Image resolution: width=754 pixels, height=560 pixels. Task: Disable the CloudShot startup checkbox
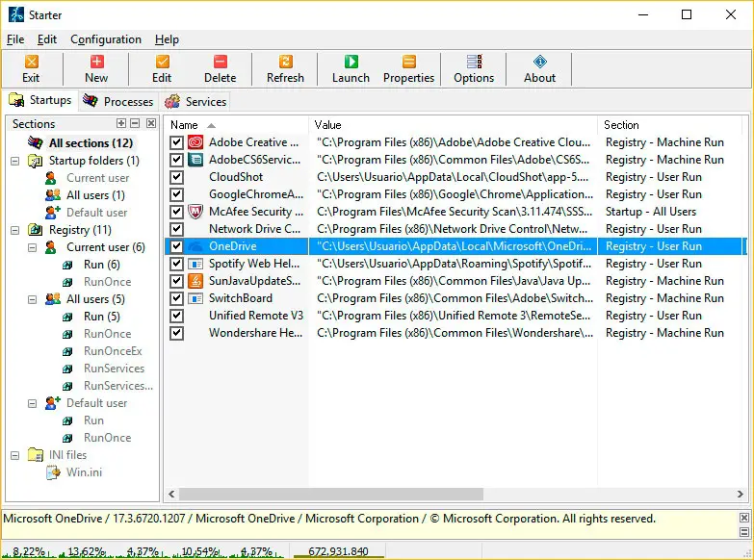(176, 177)
